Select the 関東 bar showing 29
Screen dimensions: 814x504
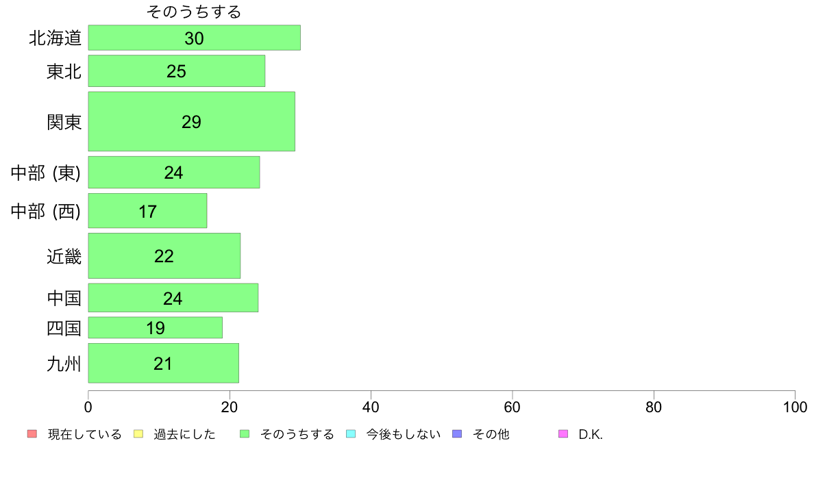(192, 121)
